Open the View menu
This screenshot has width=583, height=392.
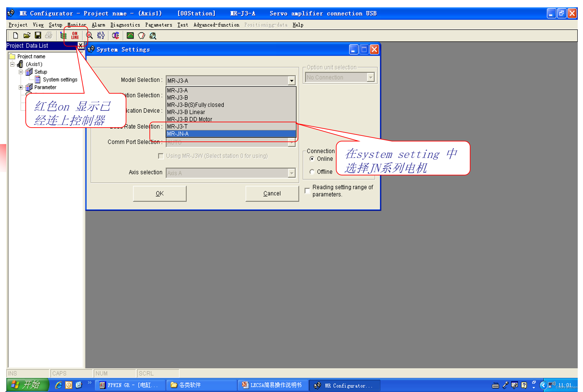click(x=38, y=25)
